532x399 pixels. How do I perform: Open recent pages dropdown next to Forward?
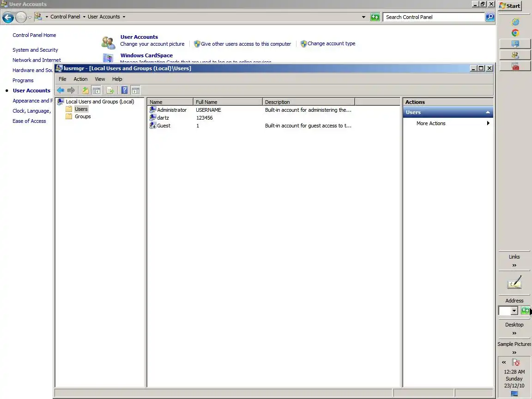coord(30,17)
